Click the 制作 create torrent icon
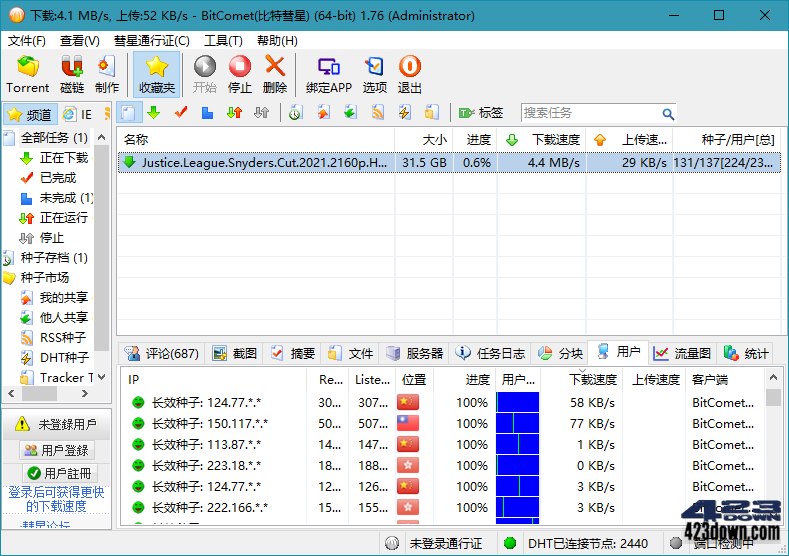 pyautogui.click(x=107, y=74)
